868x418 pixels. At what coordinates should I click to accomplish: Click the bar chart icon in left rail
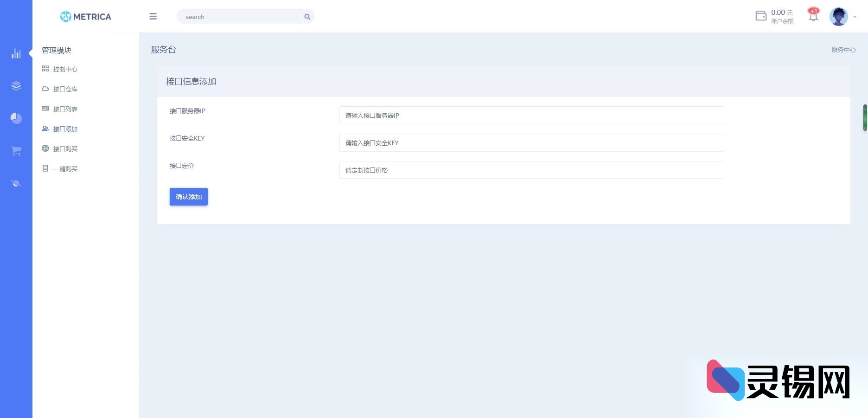16,53
